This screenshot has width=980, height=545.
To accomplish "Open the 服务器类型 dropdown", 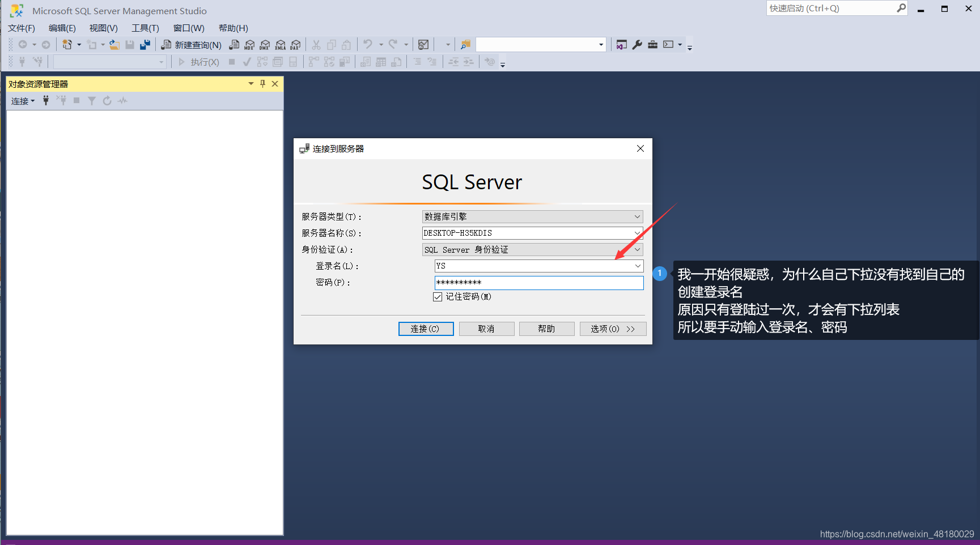I will 637,217.
